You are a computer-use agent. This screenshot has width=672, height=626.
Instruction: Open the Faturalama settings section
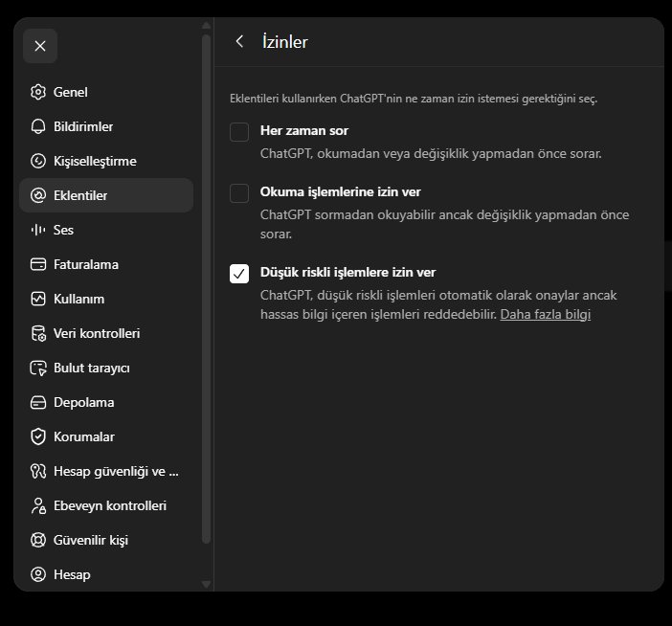[106, 264]
